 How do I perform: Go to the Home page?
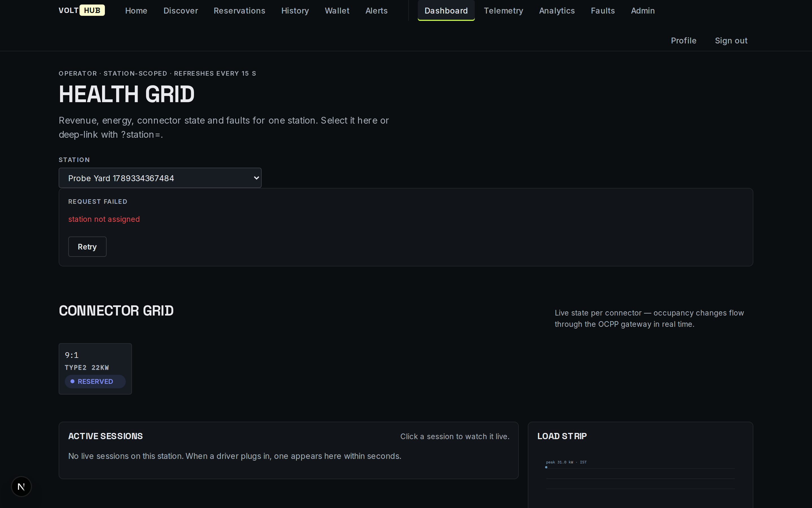click(x=136, y=11)
